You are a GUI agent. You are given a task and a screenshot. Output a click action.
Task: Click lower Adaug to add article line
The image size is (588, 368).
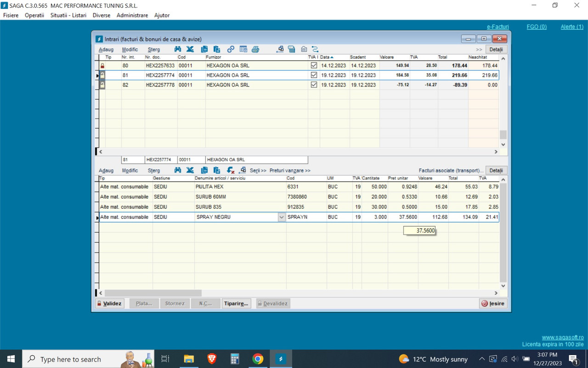106,171
